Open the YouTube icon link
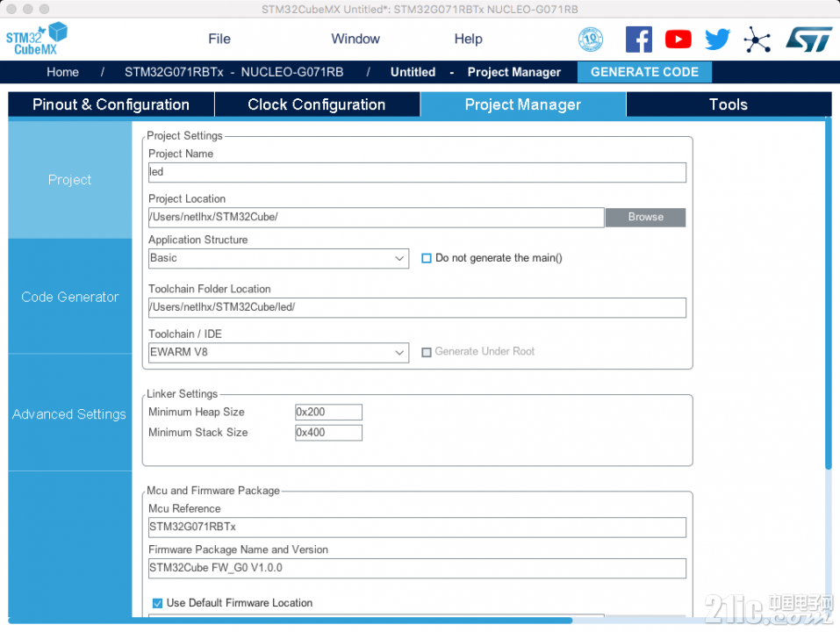Viewport: 840px width, 632px height. coord(678,39)
